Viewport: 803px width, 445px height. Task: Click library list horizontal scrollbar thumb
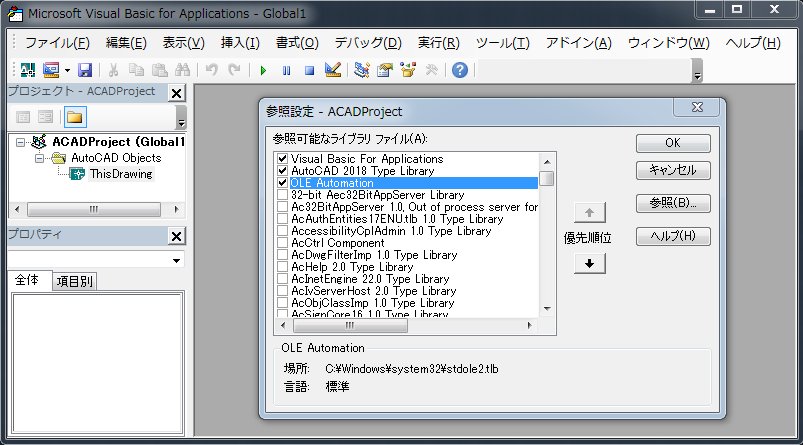pyautogui.click(x=350, y=325)
